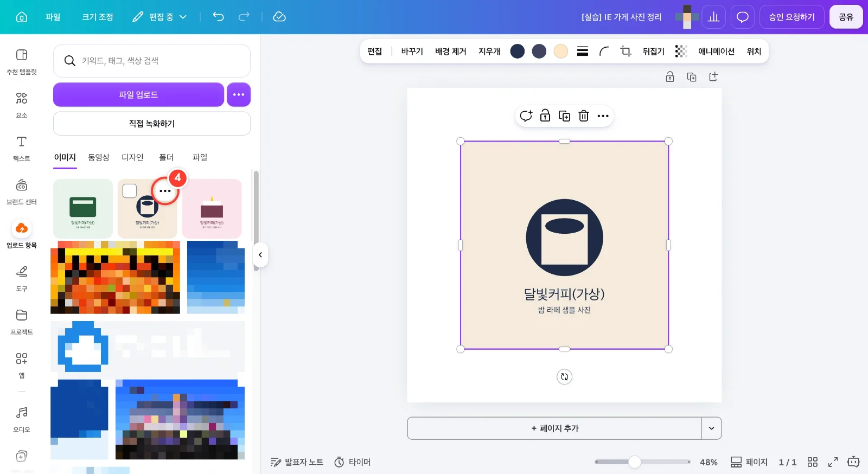This screenshot has height=474, width=868.
Task: Switch to 폴더 tab
Action: (x=166, y=157)
